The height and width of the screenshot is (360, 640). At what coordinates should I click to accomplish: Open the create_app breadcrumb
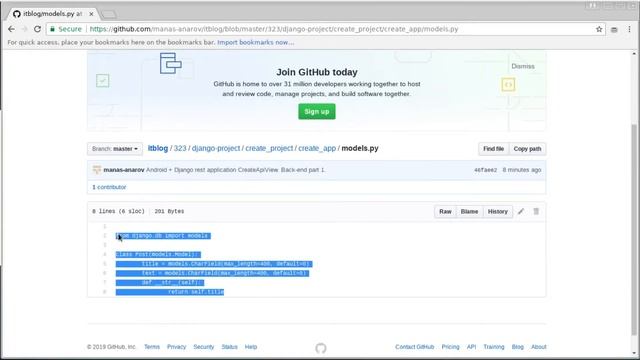317,148
